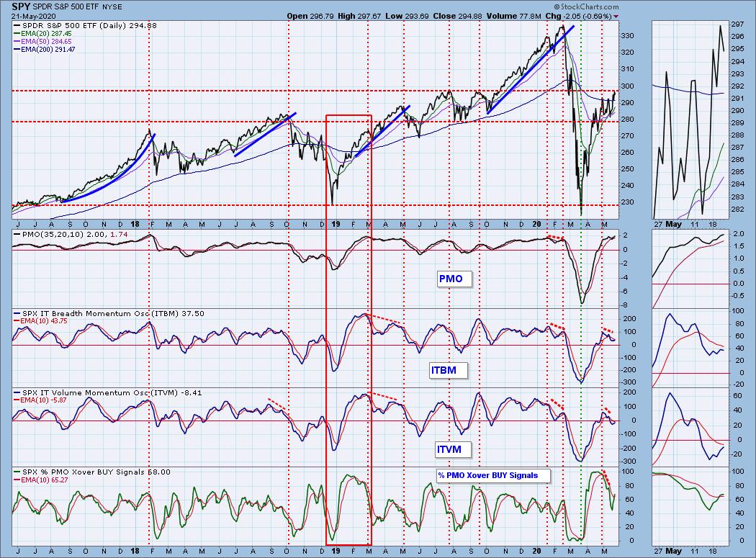This screenshot has height=558, width=756.
Task: Click the High 297.67 value
Action: [x=359, y=16]
